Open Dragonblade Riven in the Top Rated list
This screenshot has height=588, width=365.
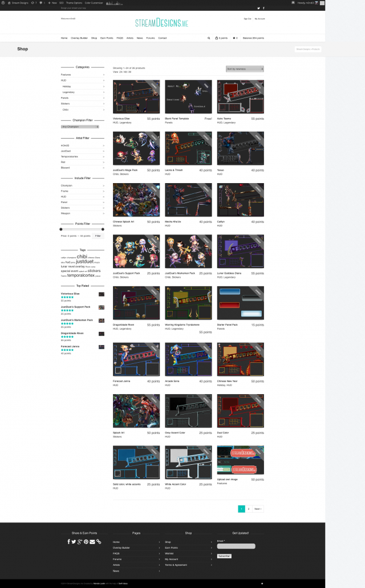72,333
